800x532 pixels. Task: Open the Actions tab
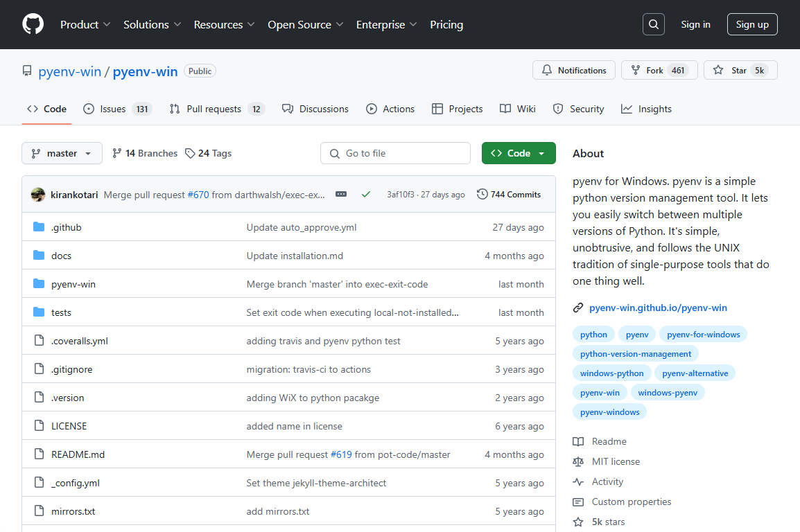pos(390,109)
